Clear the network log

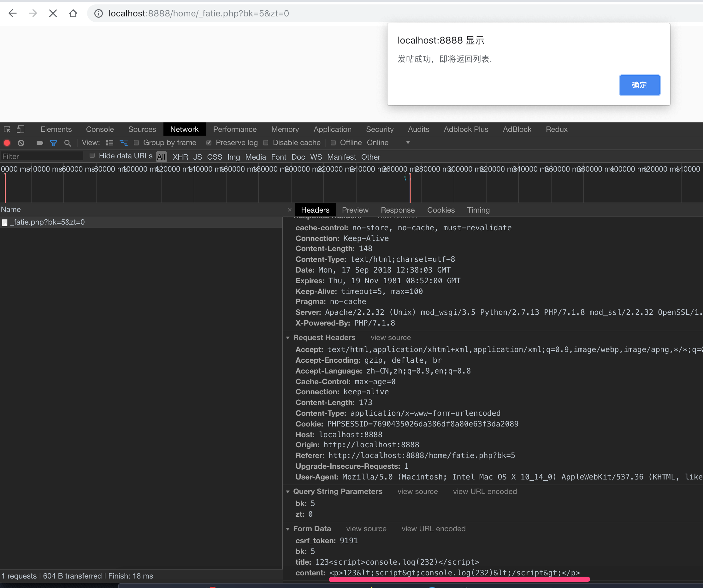[21, 143]
